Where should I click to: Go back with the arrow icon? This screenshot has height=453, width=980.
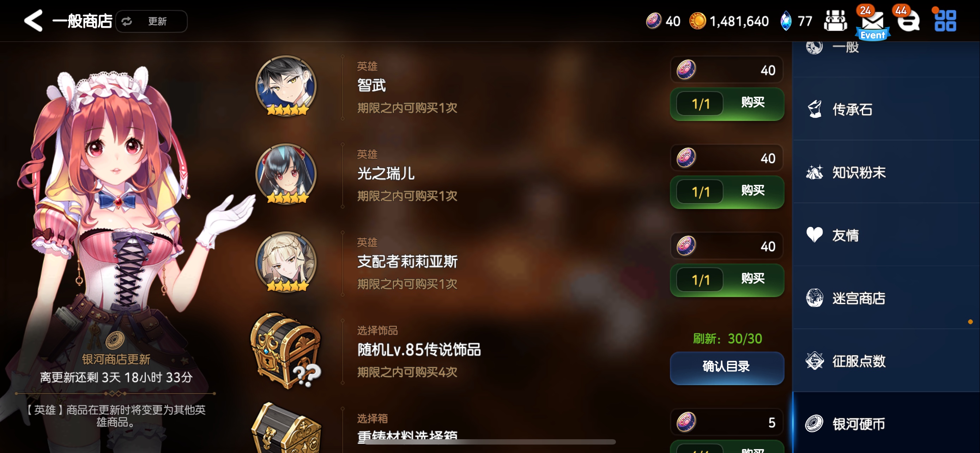(33, 21)
